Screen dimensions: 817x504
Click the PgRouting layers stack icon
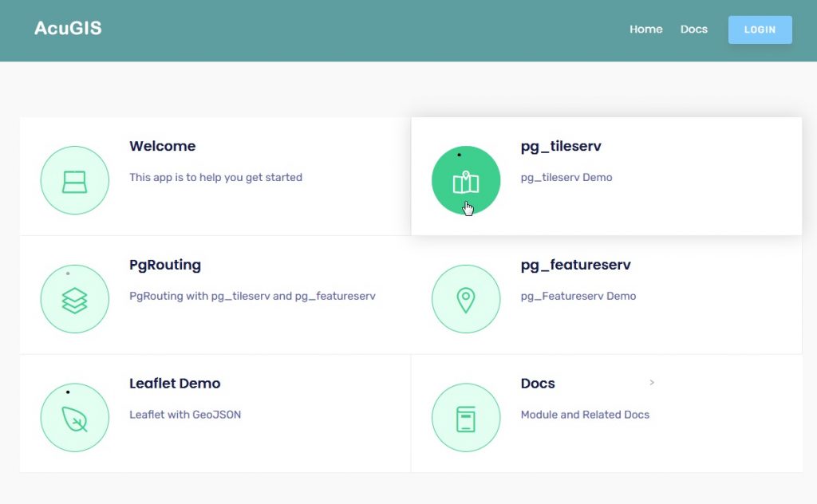pos(74,300)
